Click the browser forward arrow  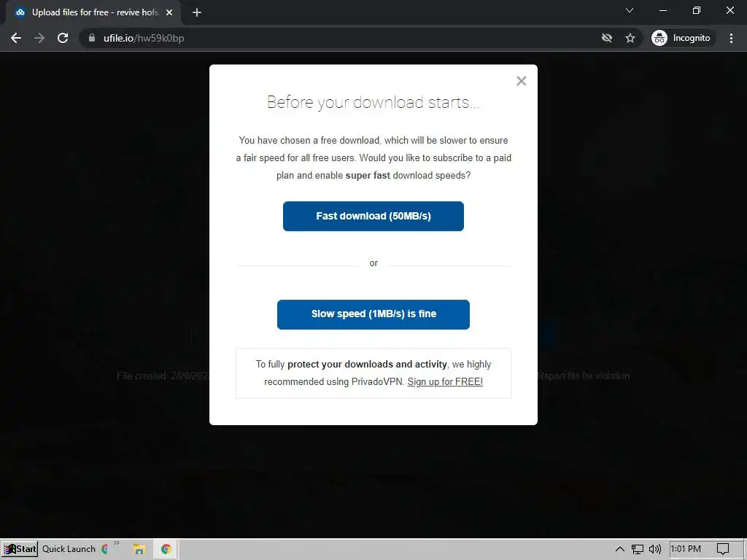39,38
